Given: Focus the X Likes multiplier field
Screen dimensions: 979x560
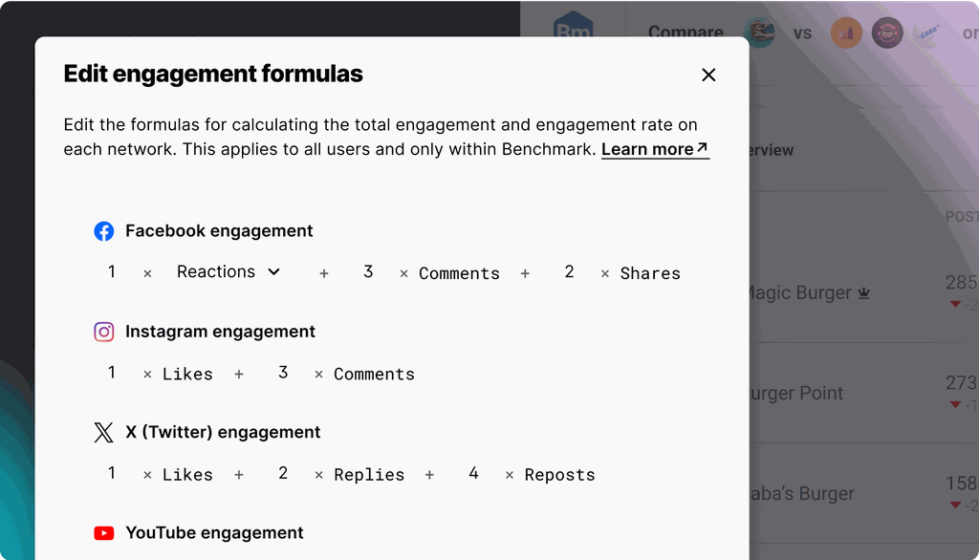Looking at the screenshot, I should [x=112, y=474].
